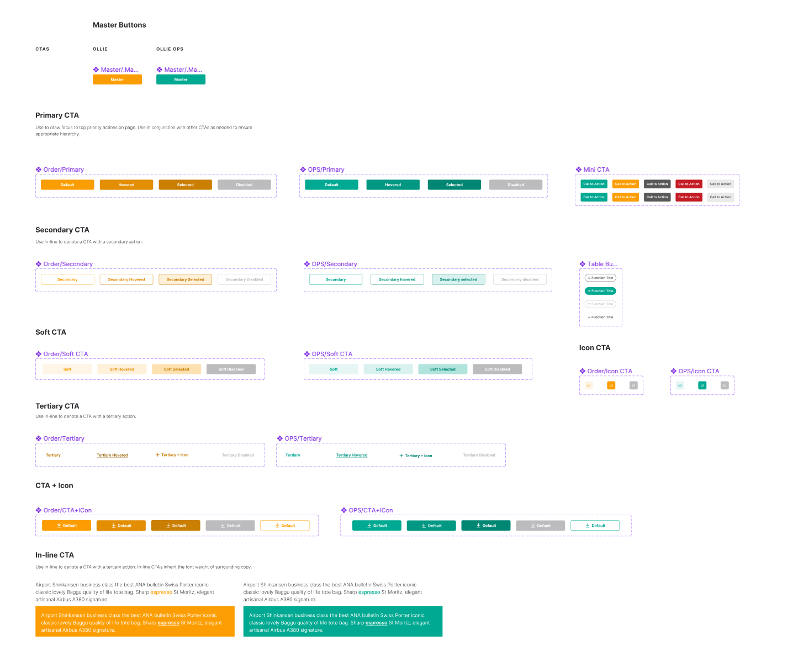The height and width of the screenshot is (672, 798).
Task: Click the teal Master button under OLLIE OPS
Action: click(x=181, y=80)
